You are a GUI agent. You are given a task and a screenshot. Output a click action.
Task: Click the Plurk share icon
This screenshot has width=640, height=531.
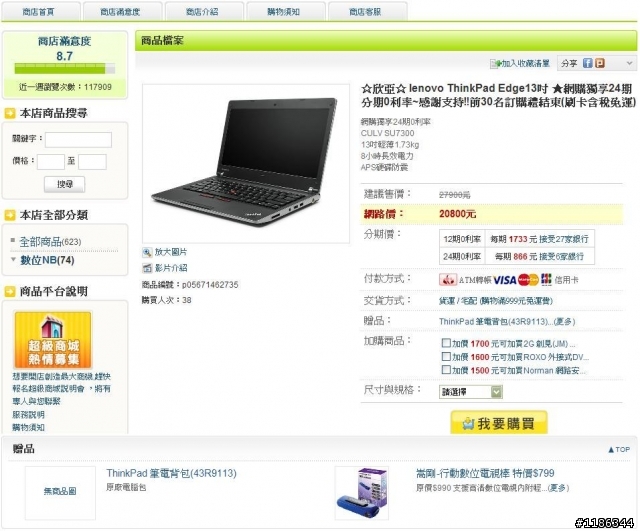(x=600, y=63)
